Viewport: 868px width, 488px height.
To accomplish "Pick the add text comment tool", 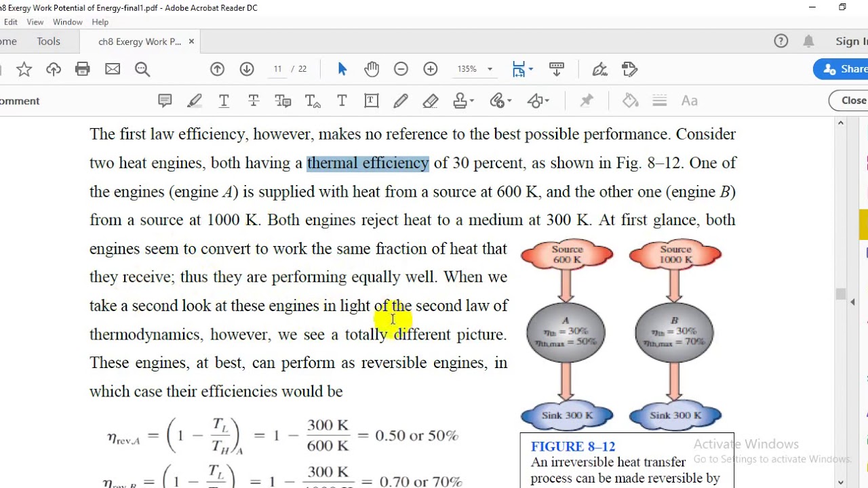I will (342, 101).
